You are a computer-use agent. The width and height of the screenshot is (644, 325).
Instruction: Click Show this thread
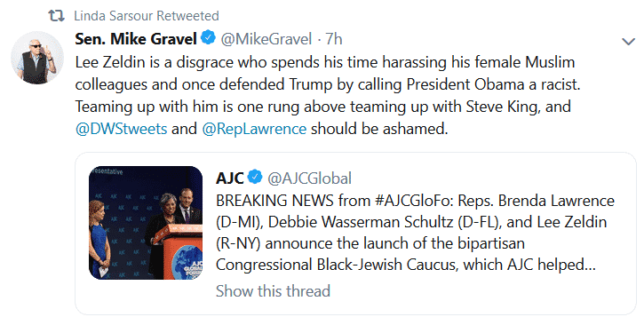273,291
